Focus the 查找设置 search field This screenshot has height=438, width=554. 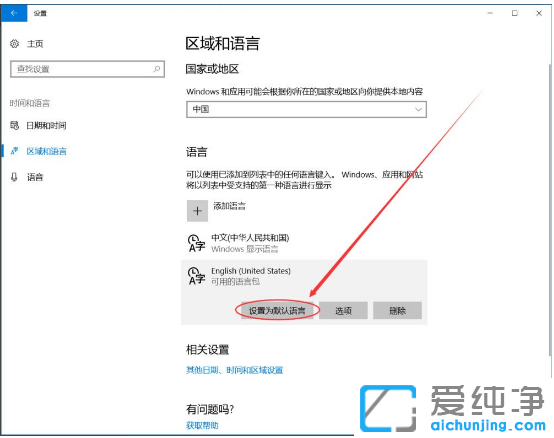(x=87, y=69)
